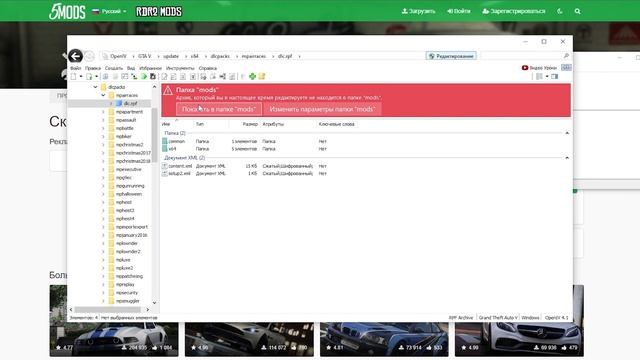The height and width of the screenshot is (360, 640).
Task: Click the tree scroll-down arrow
Action: [x=154, y=303]
